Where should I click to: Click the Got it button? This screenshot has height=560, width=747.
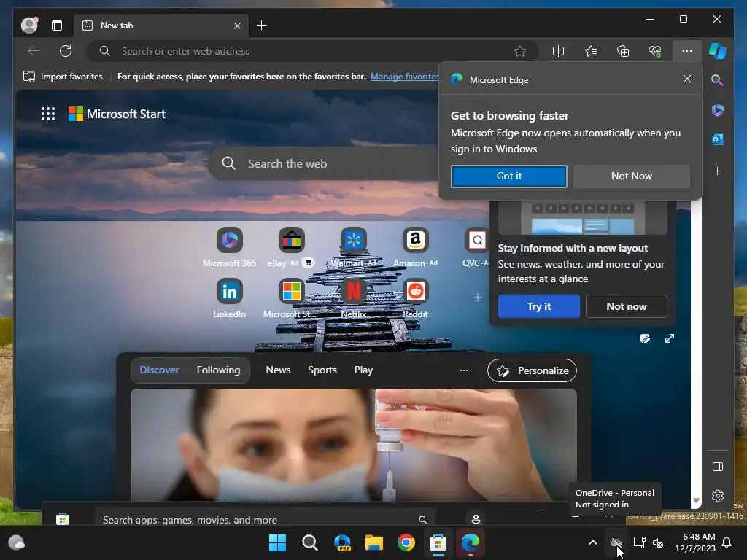[508, 176]
